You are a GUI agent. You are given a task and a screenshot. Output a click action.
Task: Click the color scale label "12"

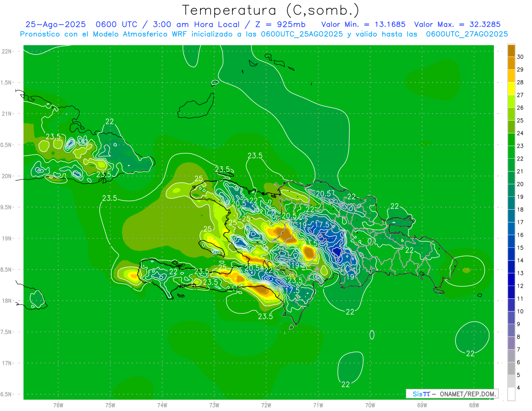click(x=520, y=286)
